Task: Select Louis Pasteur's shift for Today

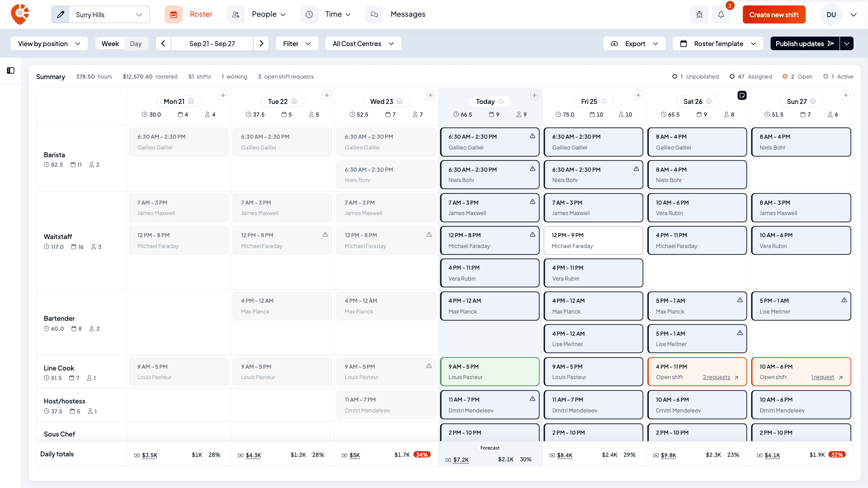Action: 490,372
